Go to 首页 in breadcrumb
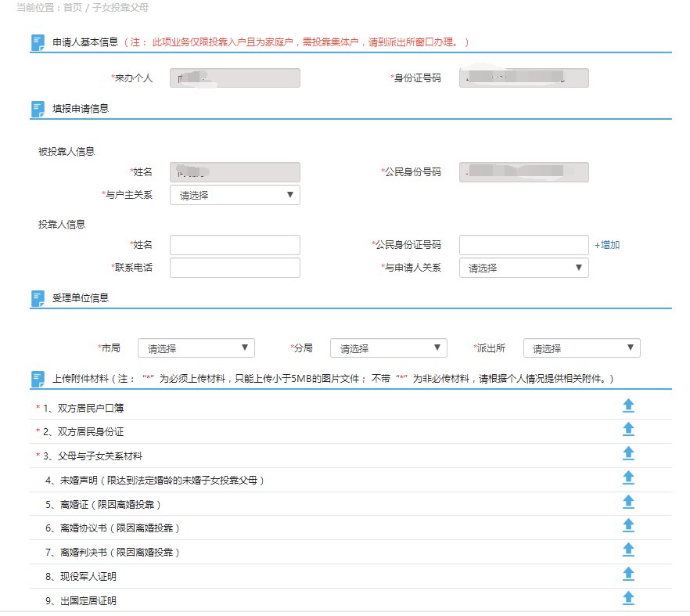690x616 pixels. pos(73,8)
